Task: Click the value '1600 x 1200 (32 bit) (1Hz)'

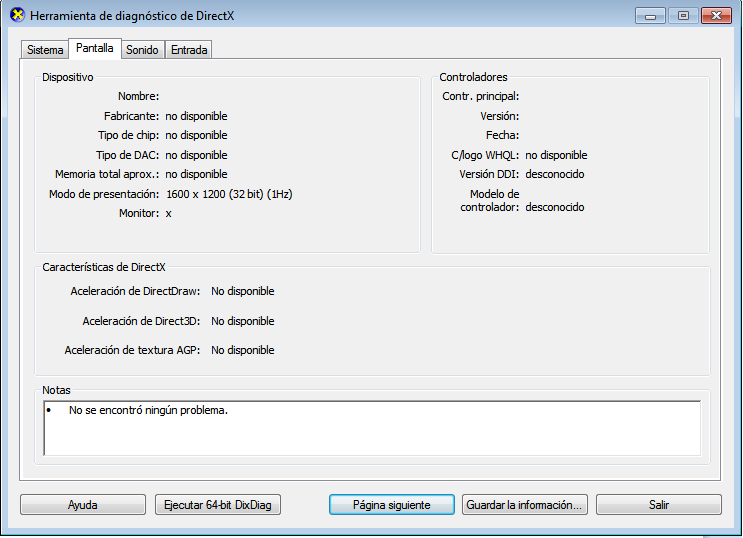Action: pyautogui.click(x=229, y=194)
